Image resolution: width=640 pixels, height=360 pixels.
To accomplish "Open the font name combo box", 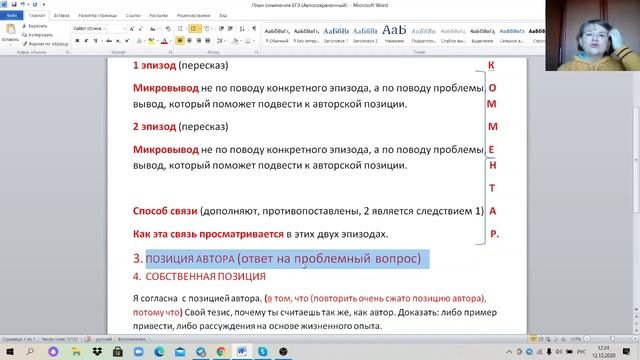I will (89, 29).
